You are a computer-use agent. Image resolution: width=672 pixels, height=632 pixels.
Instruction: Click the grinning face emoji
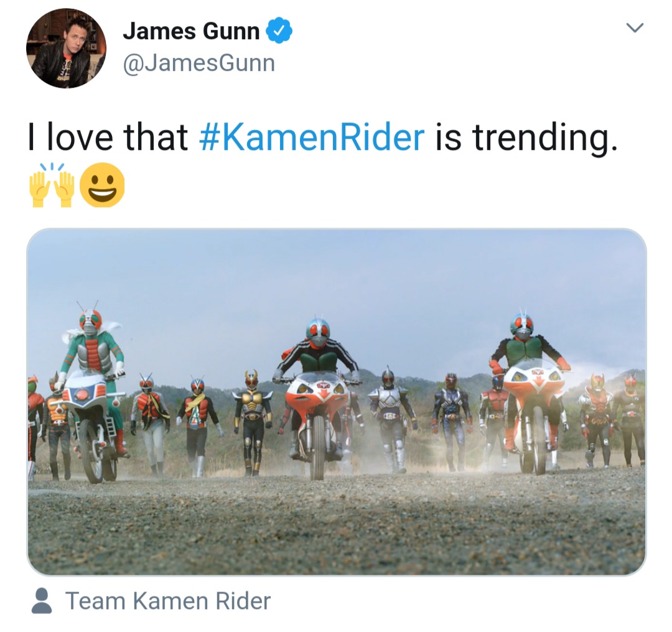pos(103,185)
